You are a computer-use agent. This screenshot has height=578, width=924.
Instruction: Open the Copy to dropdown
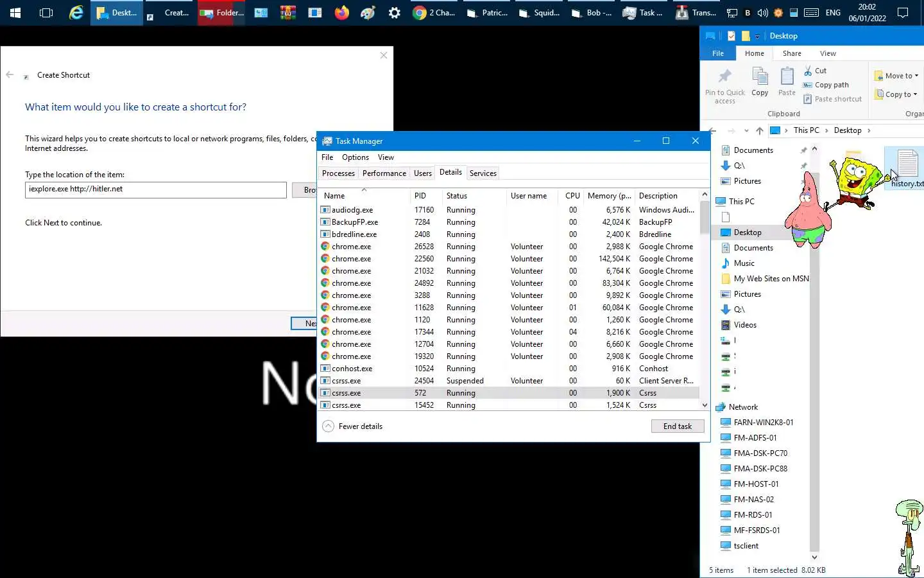pos(896,94)
